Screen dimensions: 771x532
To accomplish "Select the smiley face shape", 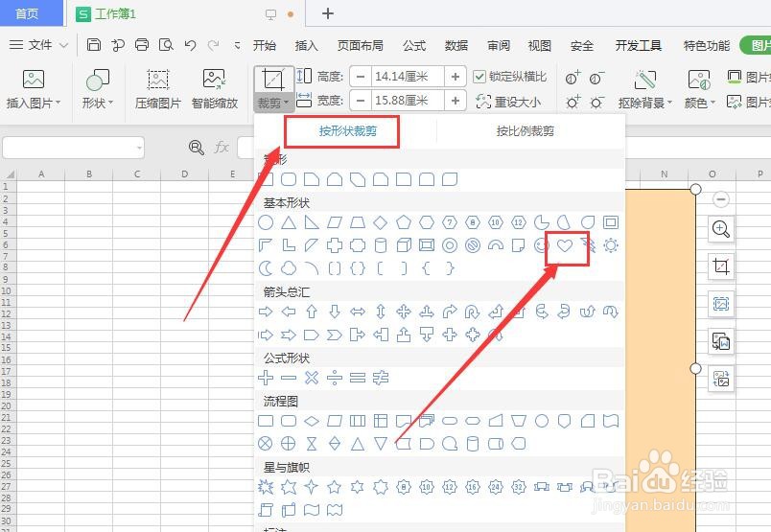I will coord(541,245).
